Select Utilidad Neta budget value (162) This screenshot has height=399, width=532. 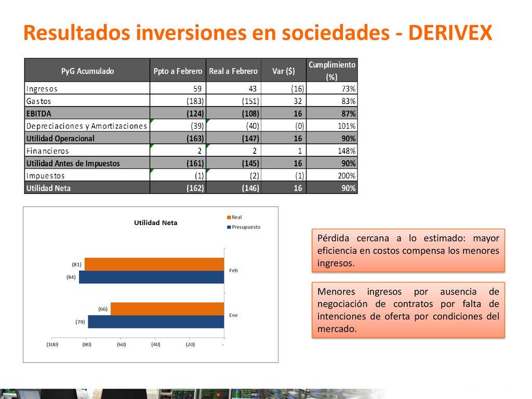point(195,188)
